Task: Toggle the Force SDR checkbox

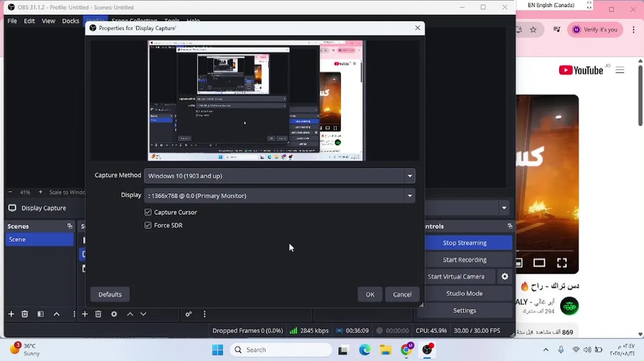Action: (148, 225)
